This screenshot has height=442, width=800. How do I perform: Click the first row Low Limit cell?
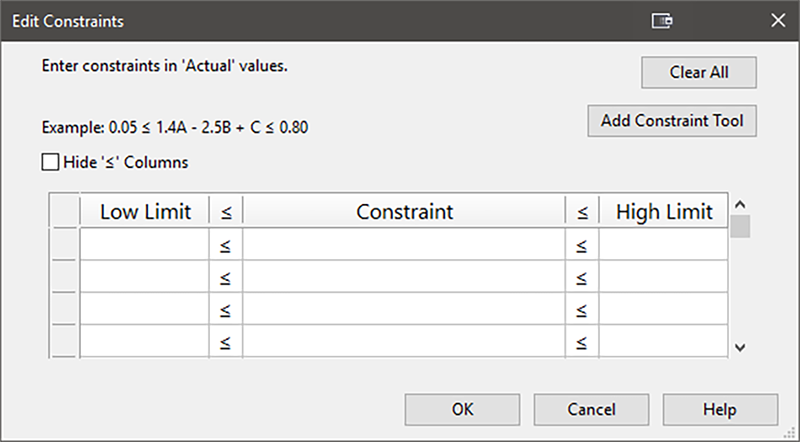[x=144, y=245]
